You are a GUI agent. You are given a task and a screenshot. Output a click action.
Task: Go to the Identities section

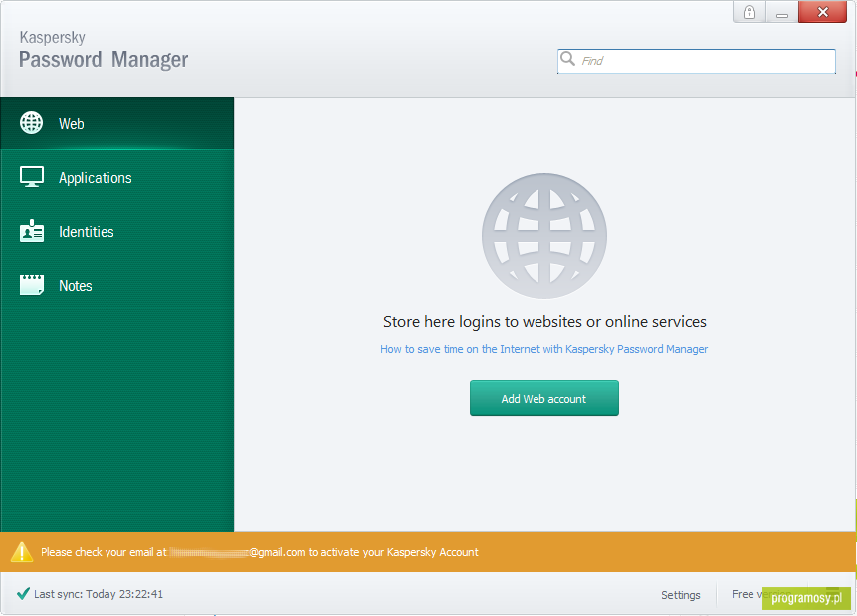[117, 231]
